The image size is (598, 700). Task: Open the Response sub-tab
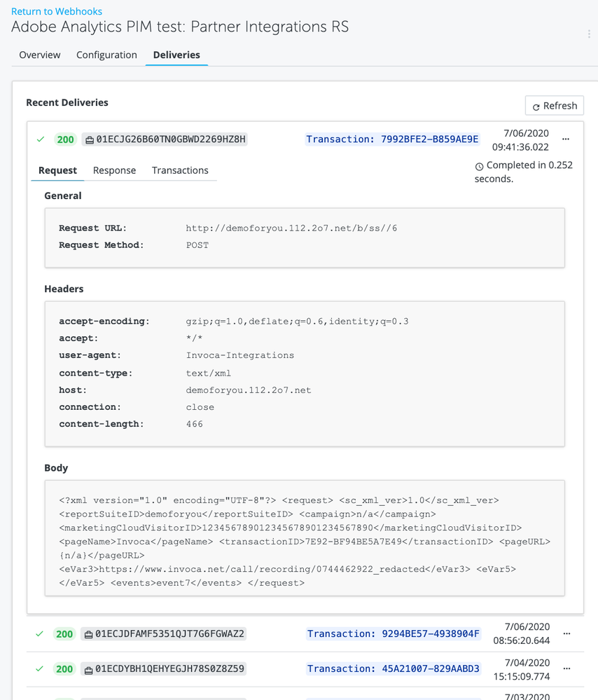click(x=114, y=170)
